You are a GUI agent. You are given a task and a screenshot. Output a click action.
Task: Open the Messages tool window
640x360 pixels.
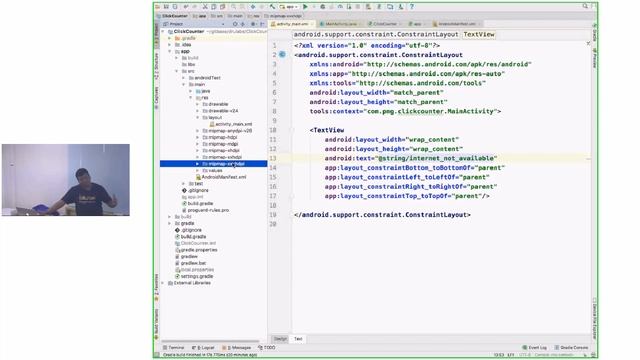pos(237,348)
